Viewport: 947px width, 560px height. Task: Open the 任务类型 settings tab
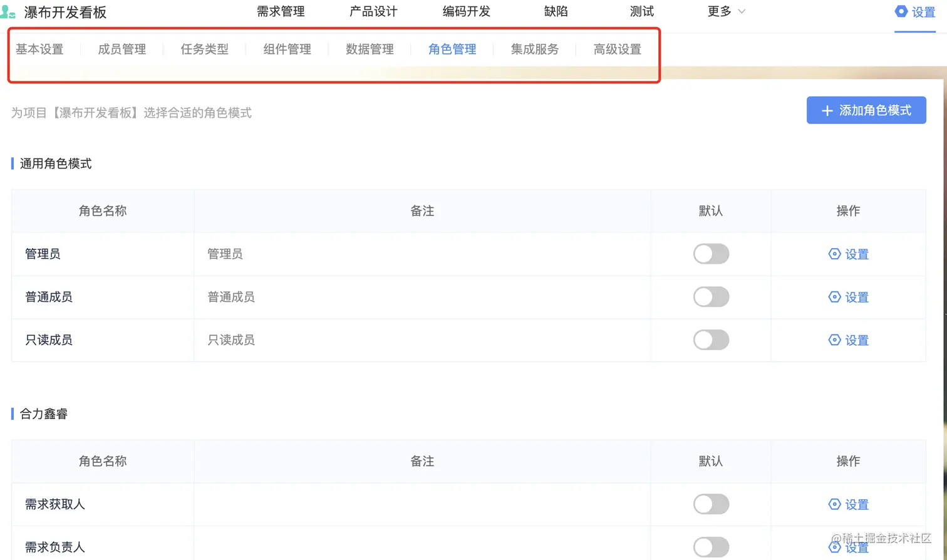[204, 49]
